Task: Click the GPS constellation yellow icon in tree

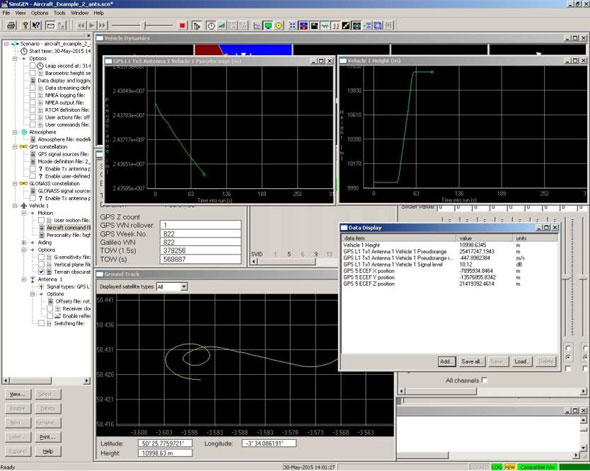Action: tap(23, 147)
